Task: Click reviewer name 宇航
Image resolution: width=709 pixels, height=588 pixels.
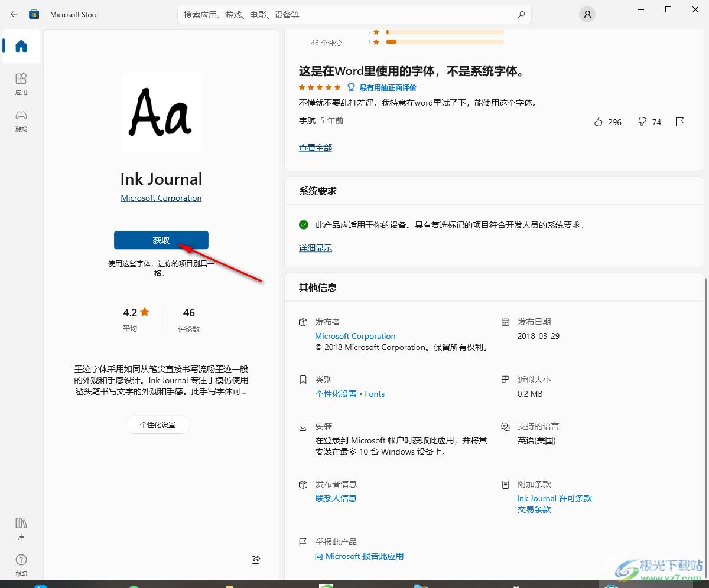Action: tap(307, 120)
